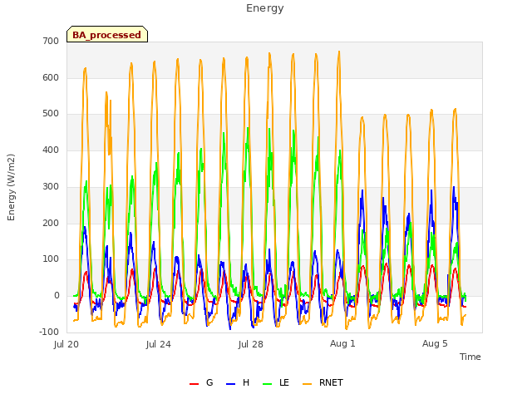Click the 300 y-axis tick value
Screen dimensions: 532x399
[x=51, y=186]
